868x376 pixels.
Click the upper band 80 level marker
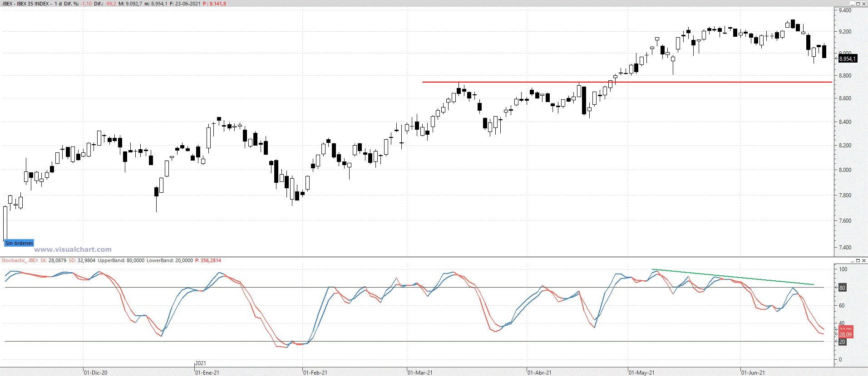[842, 288]
